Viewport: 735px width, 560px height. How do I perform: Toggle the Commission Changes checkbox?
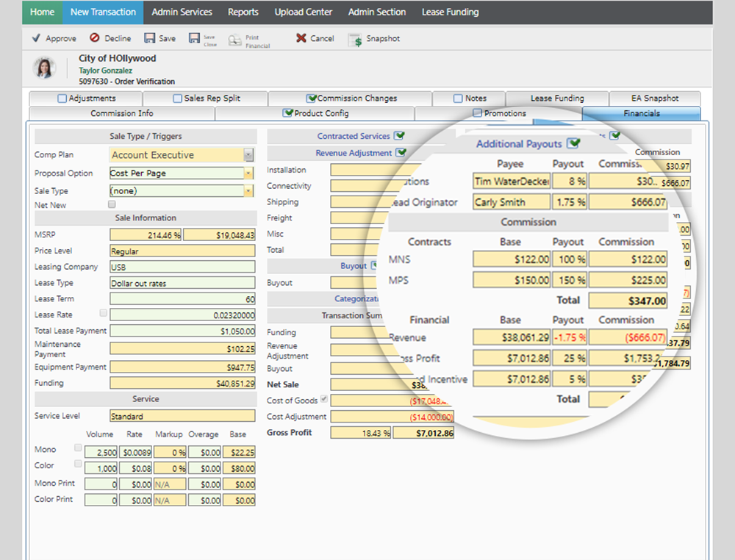(x=311, y=98)
